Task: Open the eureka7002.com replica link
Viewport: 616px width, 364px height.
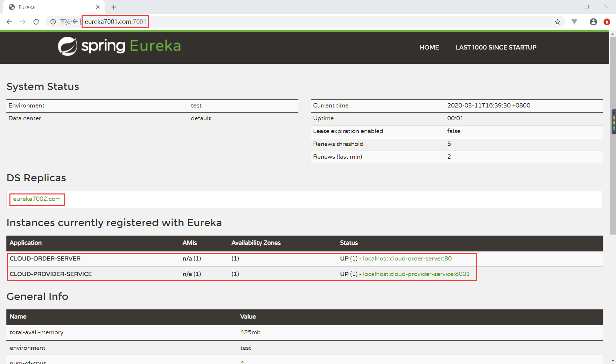Action: [x=37, y=199]
